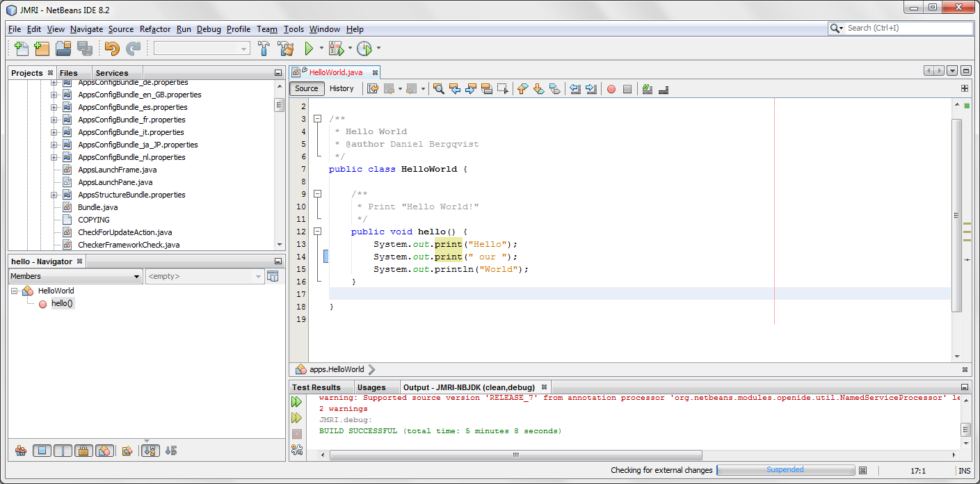980x484 pixels.
Task: Click the Open Project toolbar icon
Action: point(63,49)
